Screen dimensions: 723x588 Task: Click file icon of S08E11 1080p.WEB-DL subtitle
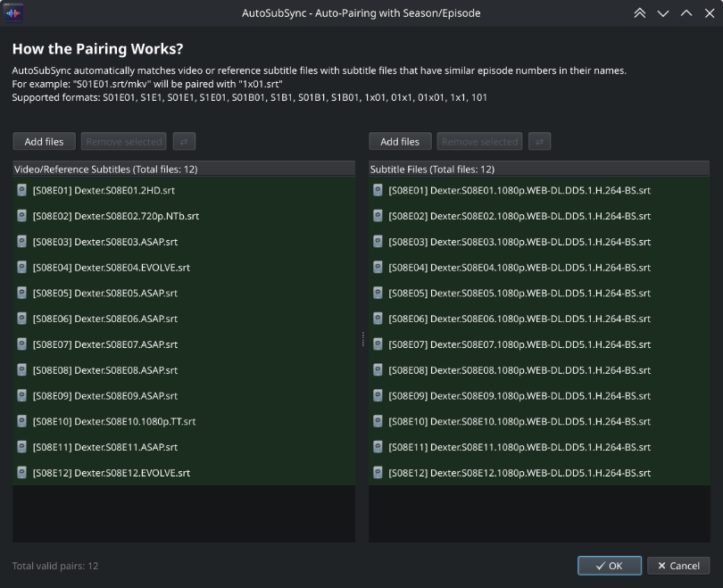point(378,446)
